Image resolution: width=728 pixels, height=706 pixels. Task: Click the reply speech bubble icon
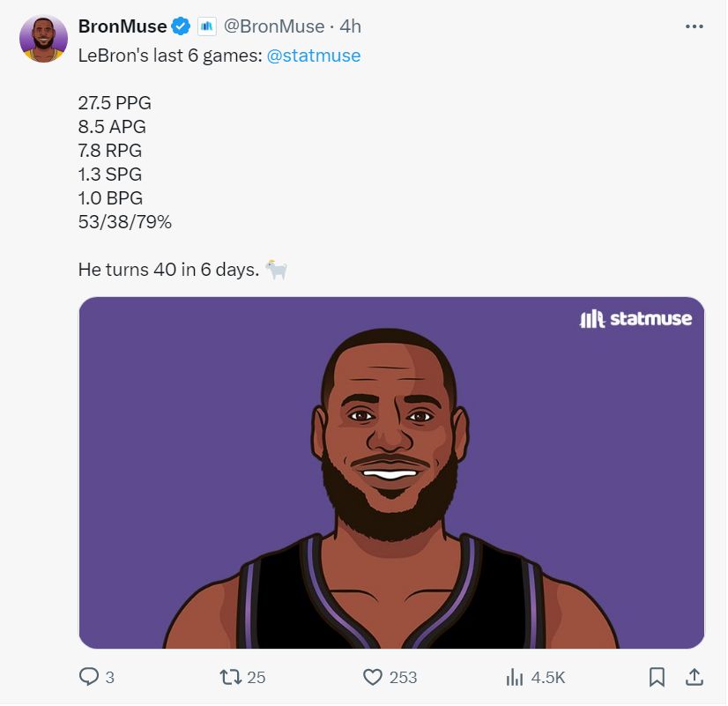(89, 677)
